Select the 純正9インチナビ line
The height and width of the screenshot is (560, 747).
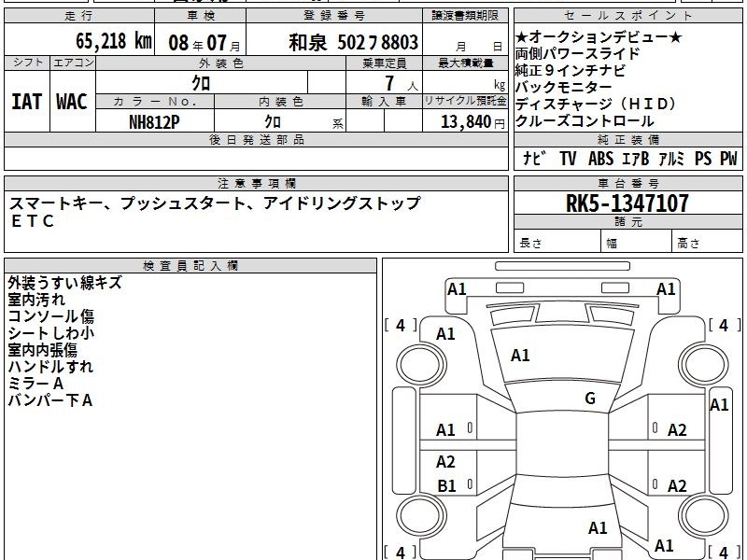coord(571,71)
